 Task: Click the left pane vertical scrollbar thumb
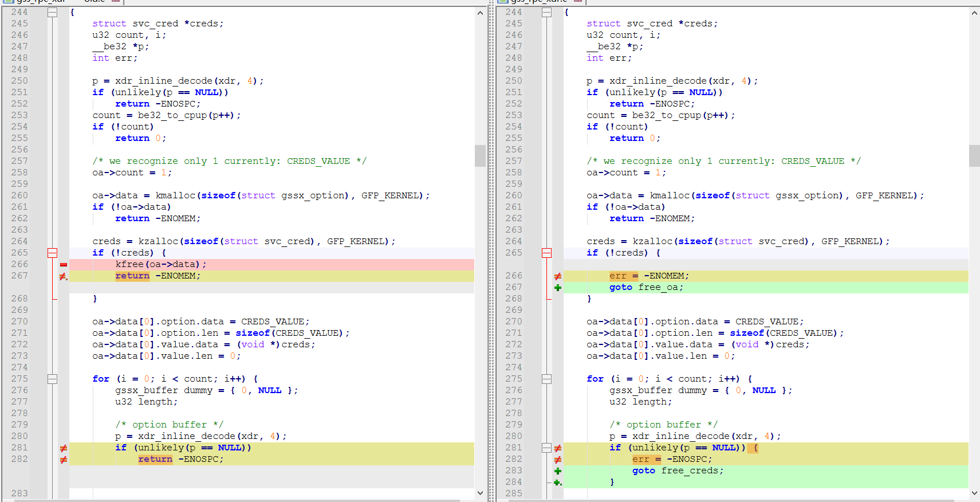[x=480, y=155]
